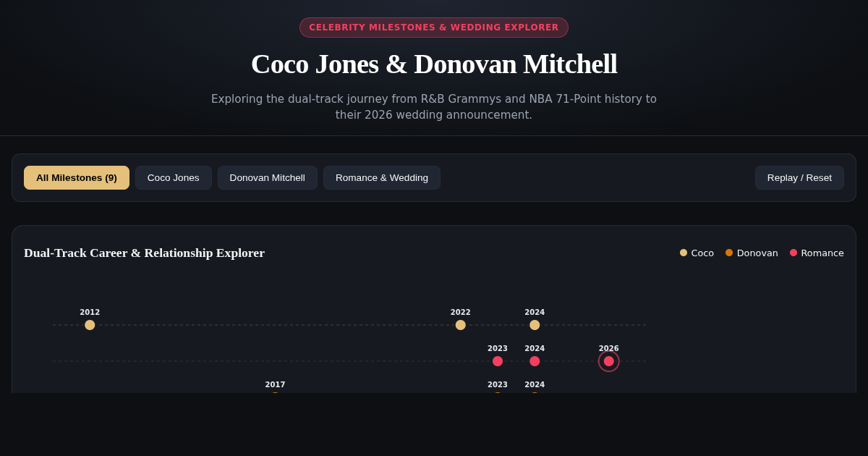The image size is (868, 456).
Task: Open the 2023 Romance timeline marker
Action: click(498, 361)
